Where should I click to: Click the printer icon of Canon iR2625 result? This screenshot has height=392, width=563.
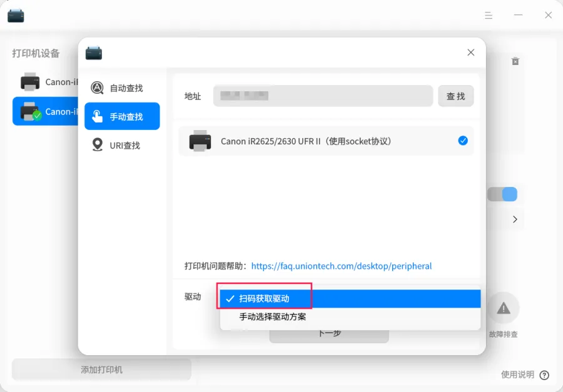[x=200, y=141]
